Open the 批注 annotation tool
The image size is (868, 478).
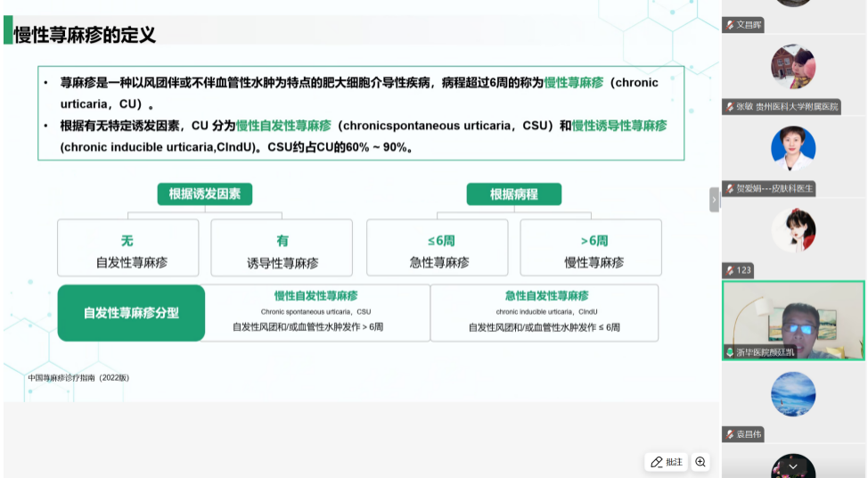[x=667, y=462]
